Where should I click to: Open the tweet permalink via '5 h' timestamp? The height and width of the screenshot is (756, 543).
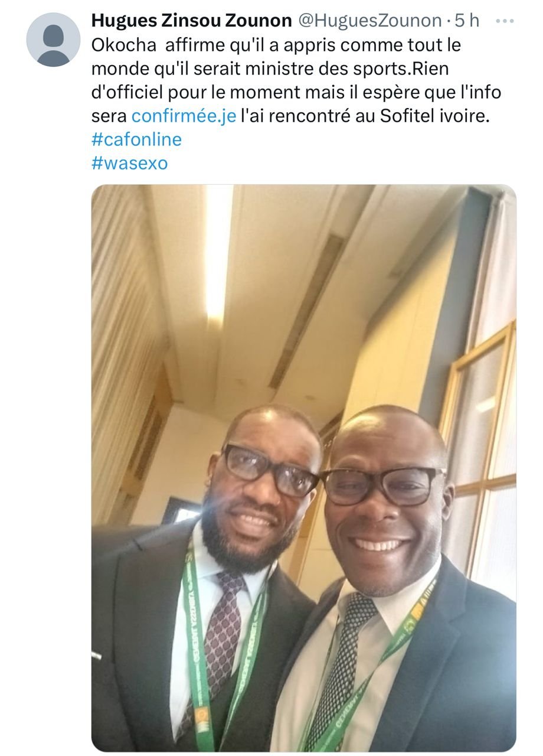(x=467, y=21)
